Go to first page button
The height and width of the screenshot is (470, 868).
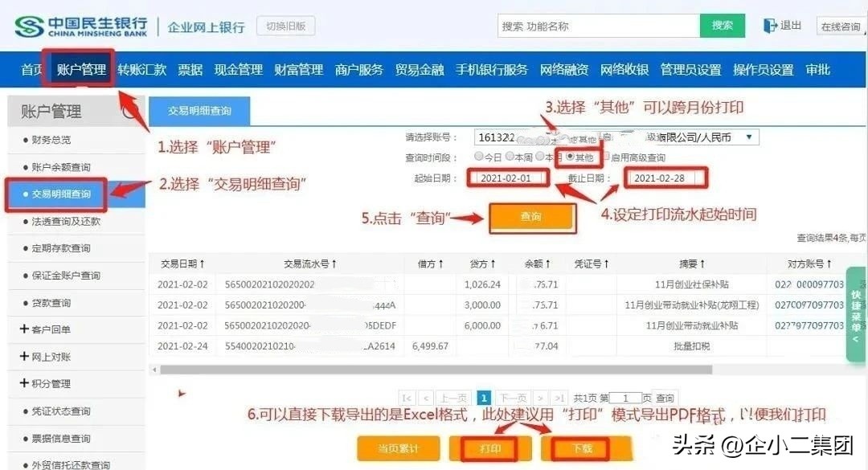[407, 398]
